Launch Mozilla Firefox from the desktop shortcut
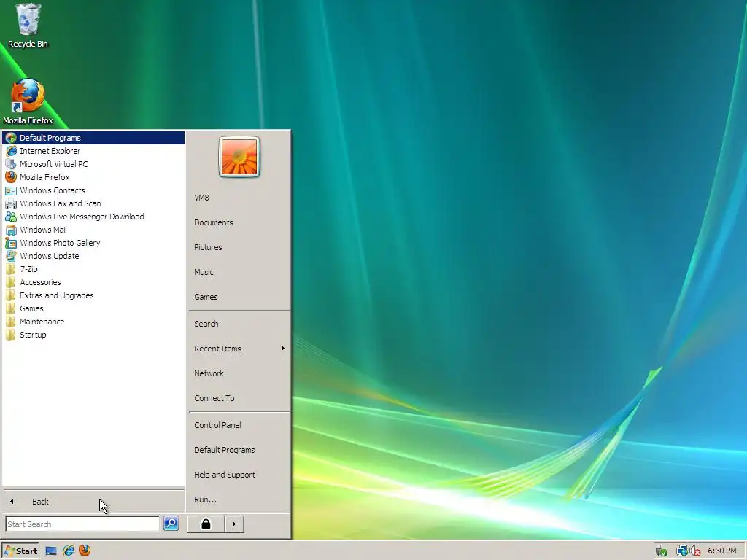The image size is (747, 560). point(28,101)
